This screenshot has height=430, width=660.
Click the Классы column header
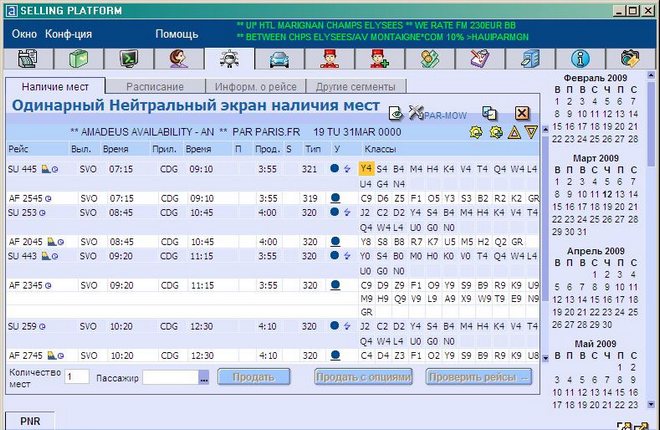[380, 149]
